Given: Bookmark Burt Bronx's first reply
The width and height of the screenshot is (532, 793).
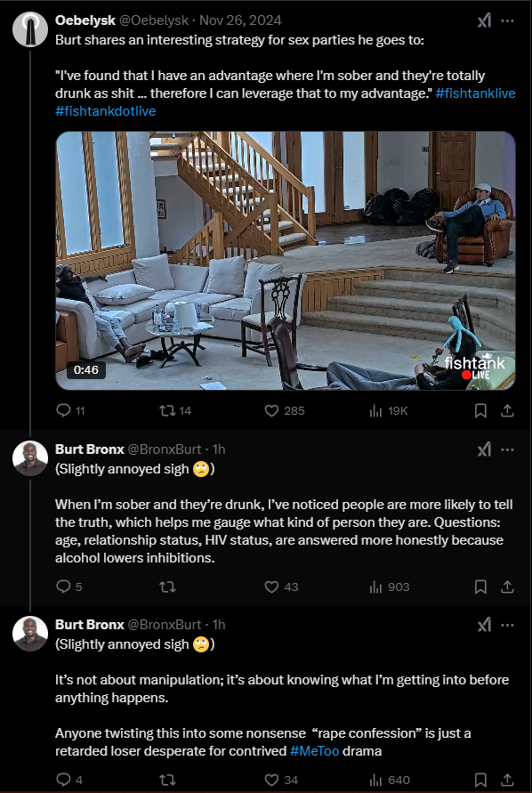Looking at the screenshot, I should point(480,587).
